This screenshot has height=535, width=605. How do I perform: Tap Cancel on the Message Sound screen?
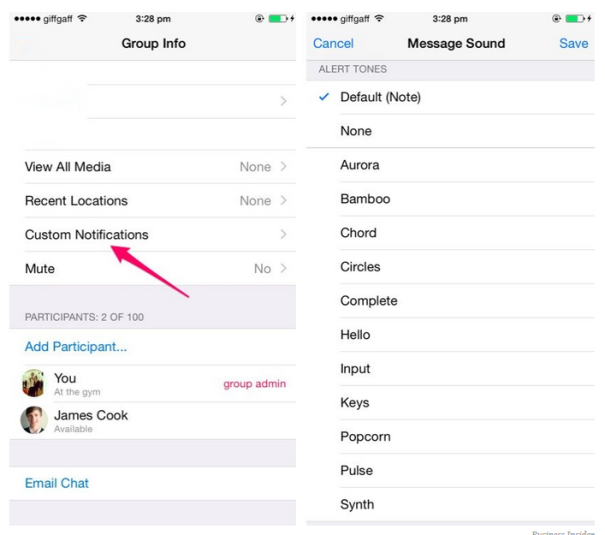point(333,43)
